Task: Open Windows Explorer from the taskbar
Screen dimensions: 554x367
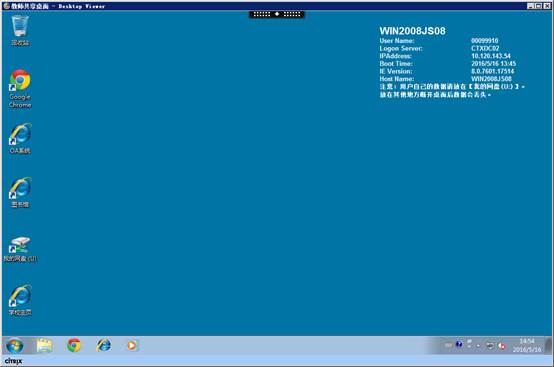Action: tap(45, 345)
